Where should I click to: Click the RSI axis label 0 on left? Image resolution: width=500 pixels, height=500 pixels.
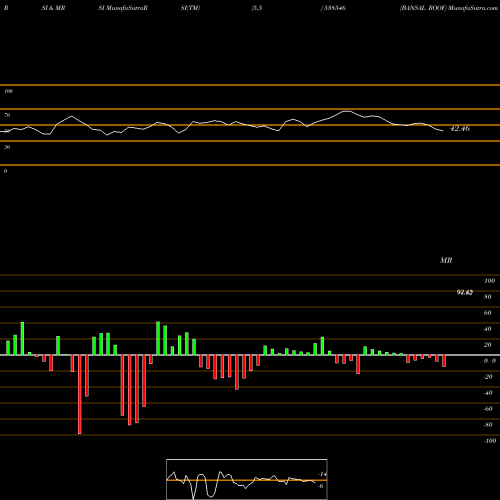(x=5, y=171)
